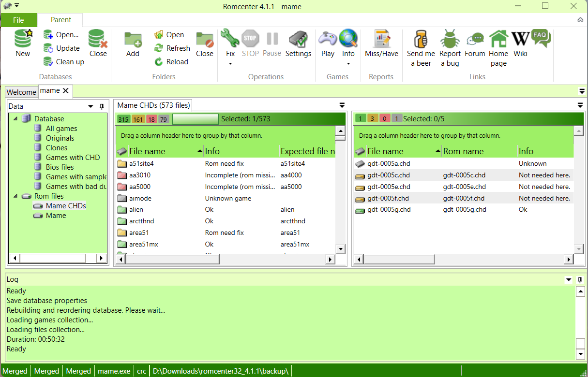Open document tabs list dropdown
The height and width of the screenshot is (377, 588).
tap(582, 91)
